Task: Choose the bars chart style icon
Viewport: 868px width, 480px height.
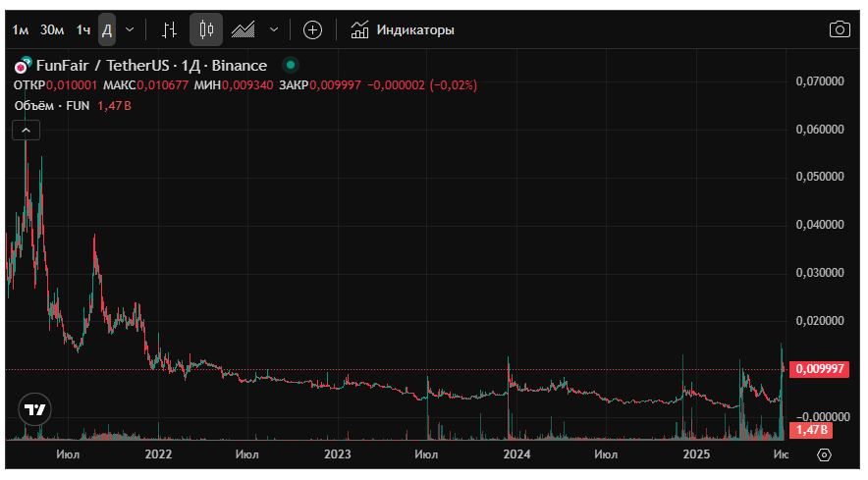Action: coord(170,29)
